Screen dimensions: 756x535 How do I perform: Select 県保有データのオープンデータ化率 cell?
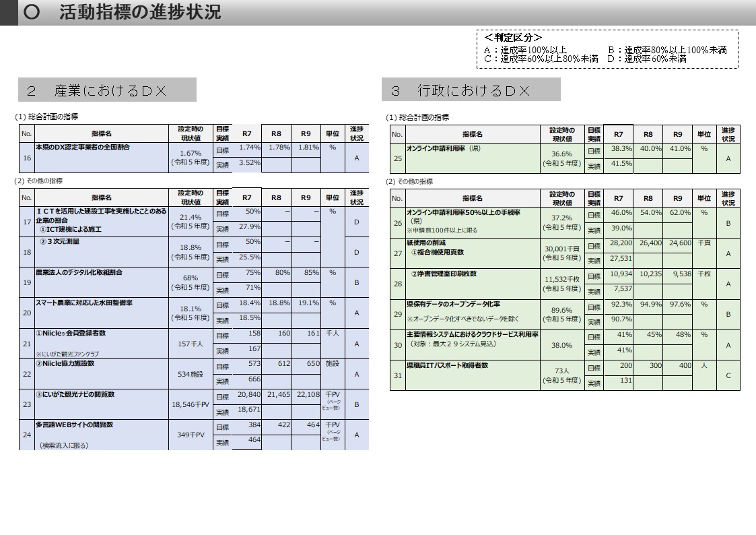[473, 314]
